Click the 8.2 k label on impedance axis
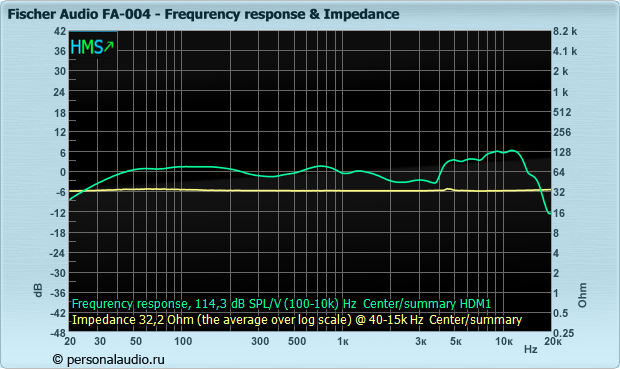Viewport: 620px width, 369px height. pos(565,31)
